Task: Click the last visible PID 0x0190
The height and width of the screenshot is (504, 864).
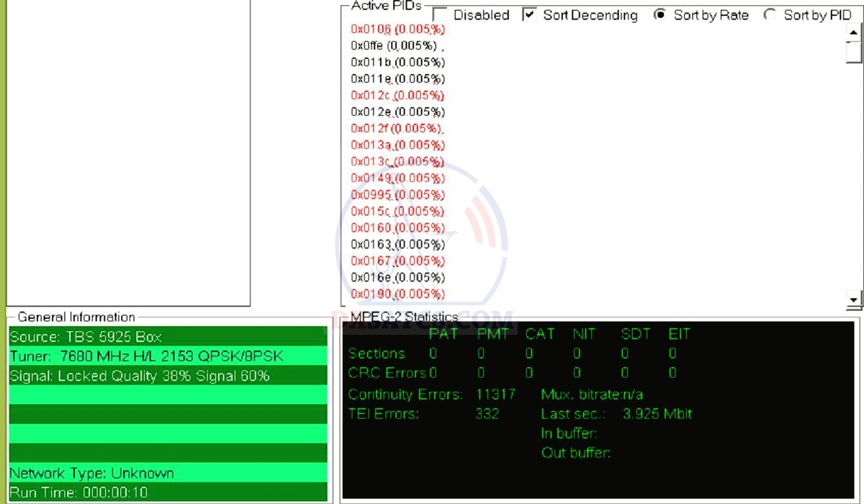Action: coord(397,294)
